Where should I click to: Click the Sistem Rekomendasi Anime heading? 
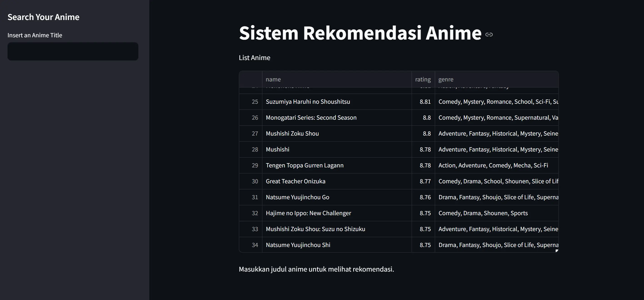(359, 33)
